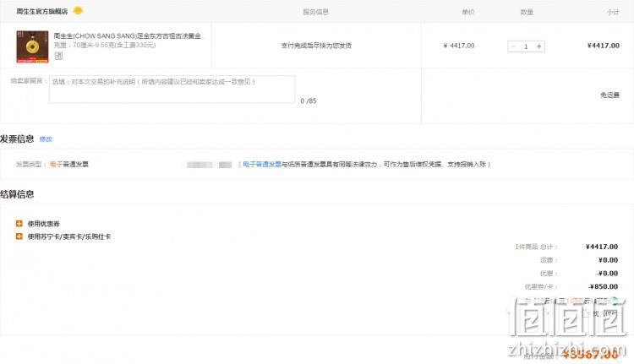Click the unit price ¥ 4417.00
The height and width of the screenshot is (364, 634).
[459, 46]
